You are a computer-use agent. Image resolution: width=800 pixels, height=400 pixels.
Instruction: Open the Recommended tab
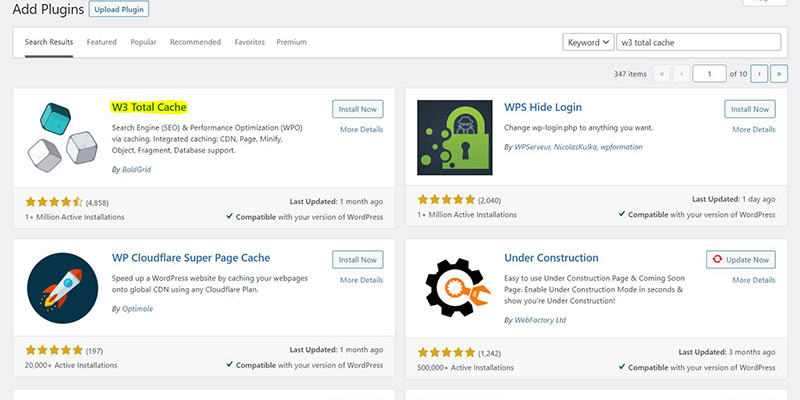point(195,42)
